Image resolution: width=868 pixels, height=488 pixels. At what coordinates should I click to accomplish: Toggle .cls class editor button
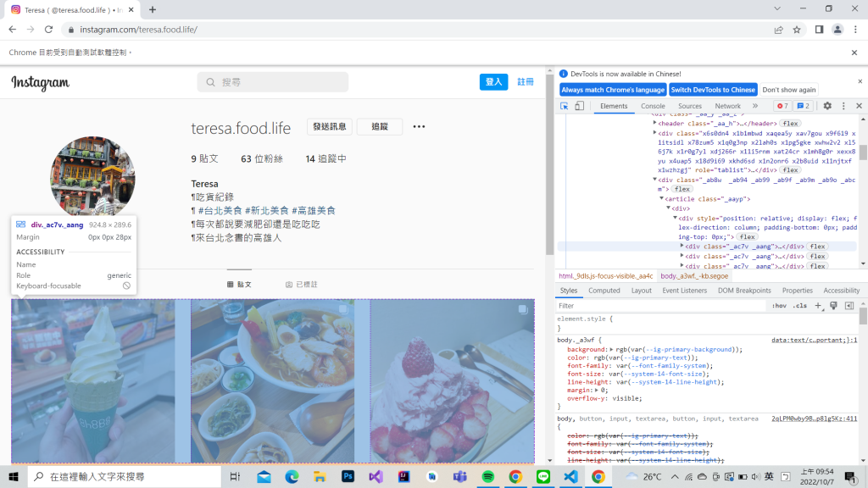tap(800, 305)
